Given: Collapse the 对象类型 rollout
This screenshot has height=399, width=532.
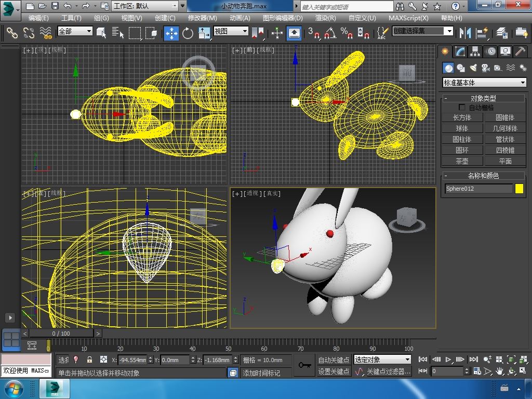Looking at the screenshot, I should pyautogui.click(x=483, y=98).
